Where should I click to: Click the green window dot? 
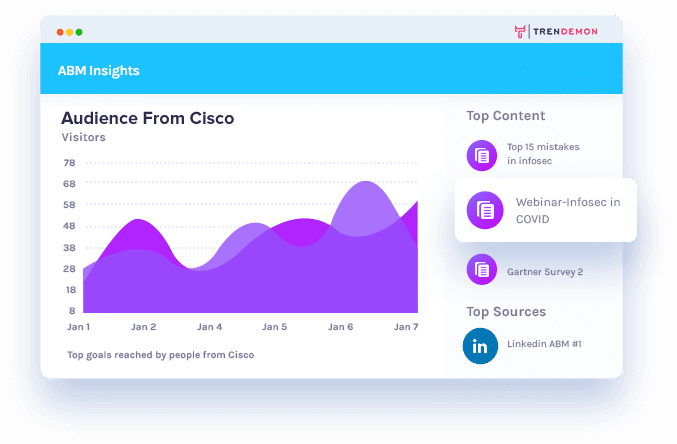click(x=79, y=32)
